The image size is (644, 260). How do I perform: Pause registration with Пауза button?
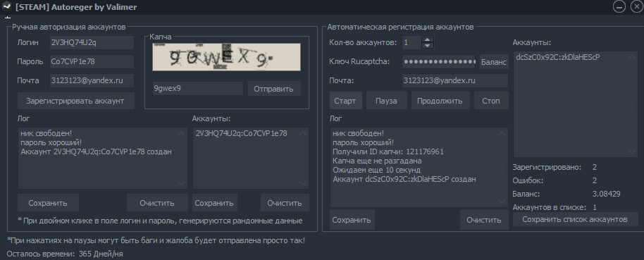(x=387, y=101)
